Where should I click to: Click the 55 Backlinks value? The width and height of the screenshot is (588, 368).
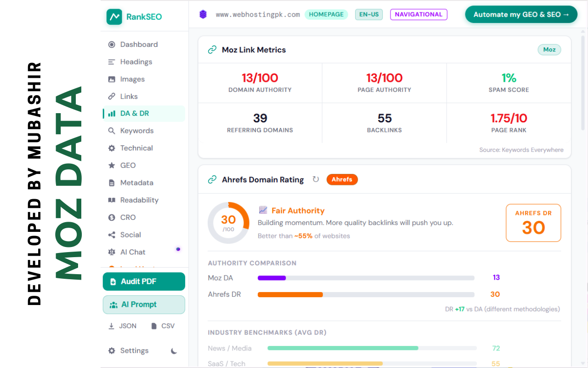[x=384, y=118]
